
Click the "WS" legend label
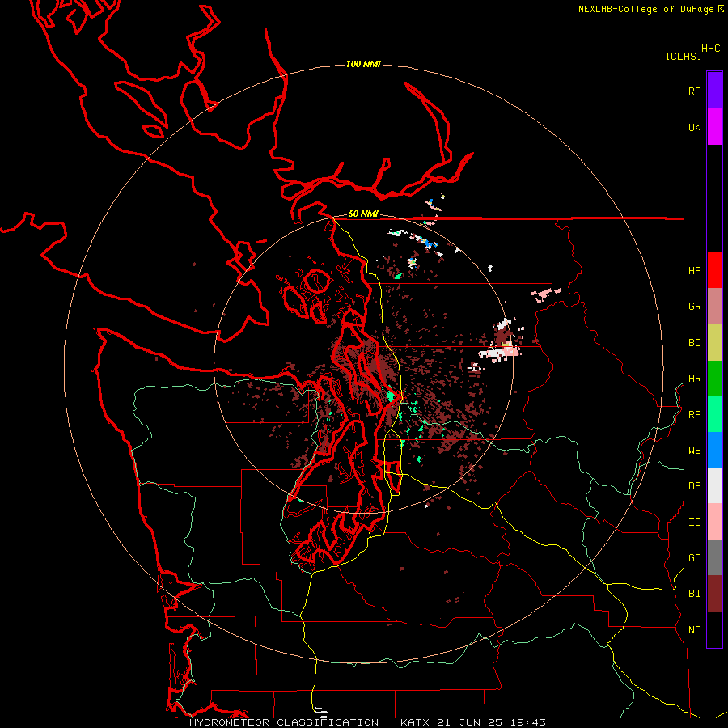[x=694, y=450]
